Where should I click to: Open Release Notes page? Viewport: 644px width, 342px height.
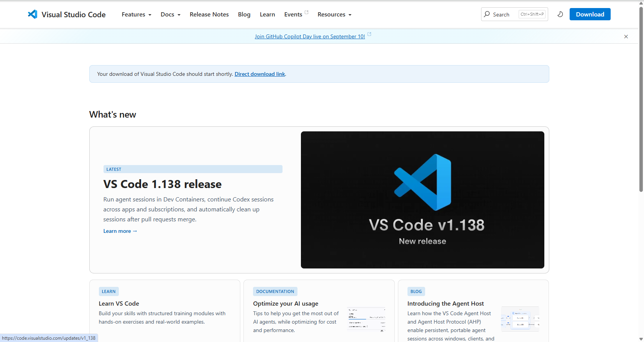pyautogui.click(x=209, y=14)
